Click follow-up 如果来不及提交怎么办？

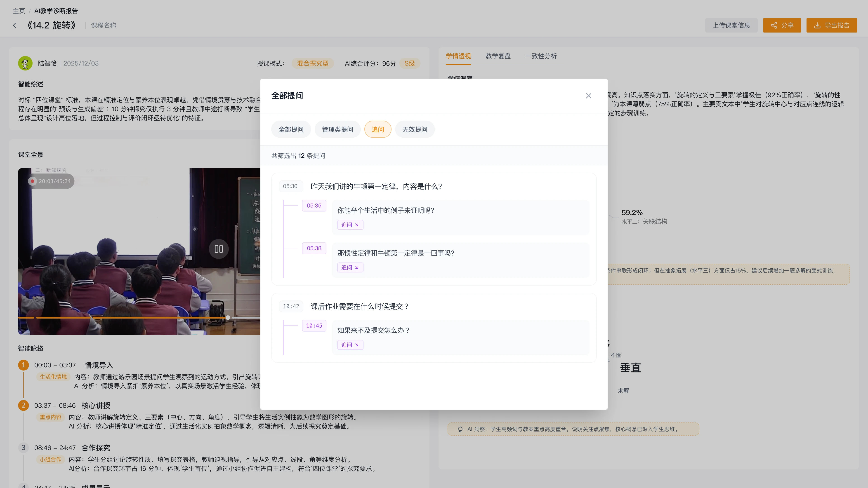tap(374, 330)
